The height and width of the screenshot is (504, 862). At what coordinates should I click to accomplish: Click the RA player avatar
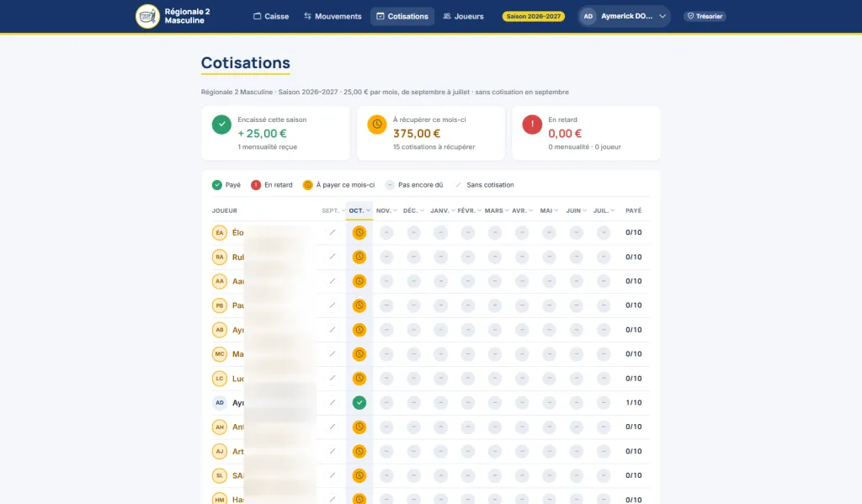click(x=220, y=257)
